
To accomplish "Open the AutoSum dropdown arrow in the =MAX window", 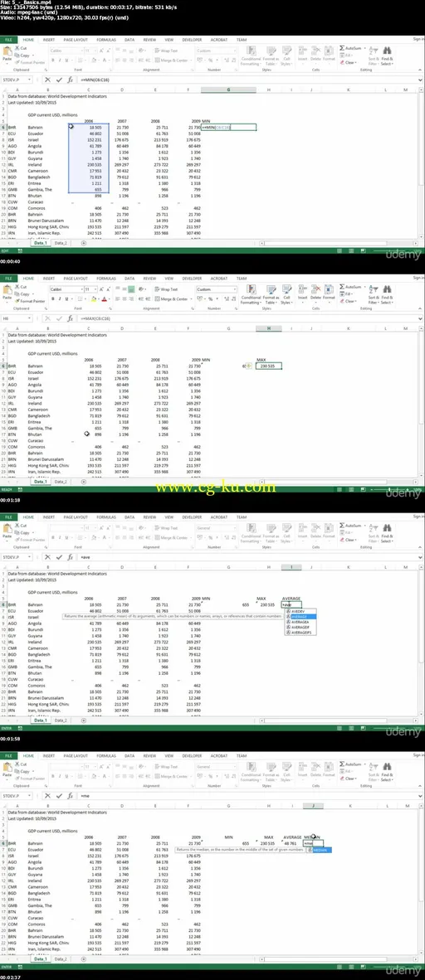I will click(365, 286).
